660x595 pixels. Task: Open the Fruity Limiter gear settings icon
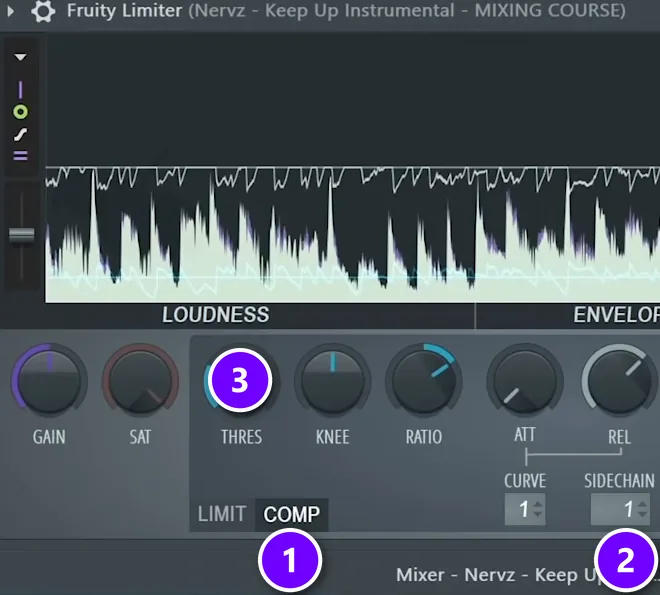click(43, 11)
